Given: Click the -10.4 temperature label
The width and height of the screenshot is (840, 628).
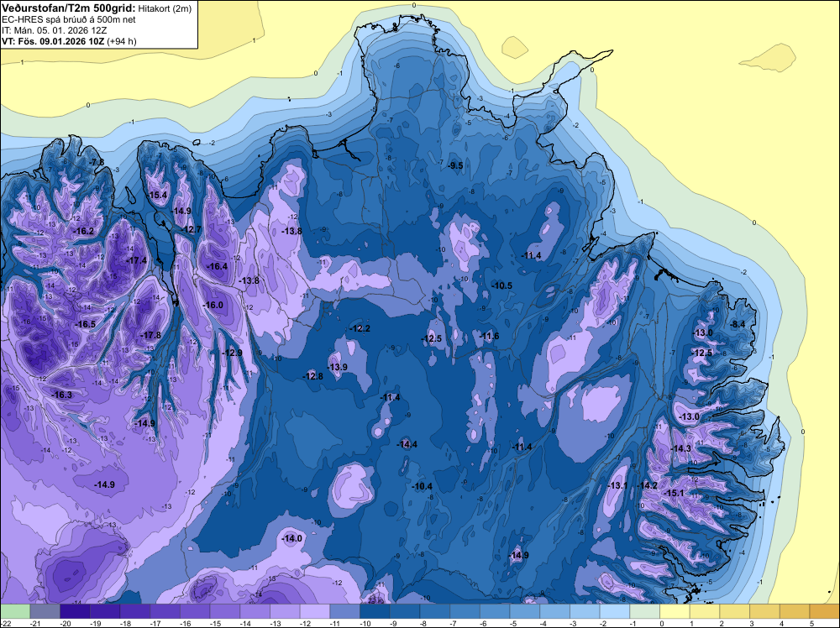Looking at the screenshot, I should coord(423,486).
